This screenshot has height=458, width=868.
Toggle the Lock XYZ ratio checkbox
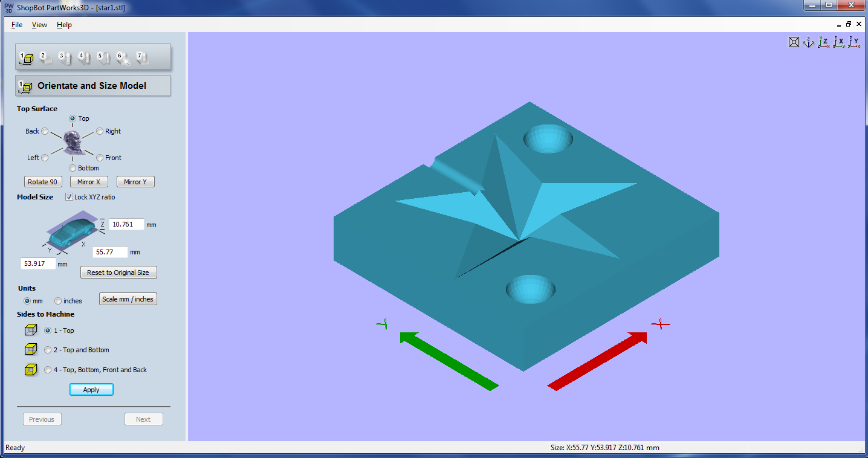click(69, 197)
